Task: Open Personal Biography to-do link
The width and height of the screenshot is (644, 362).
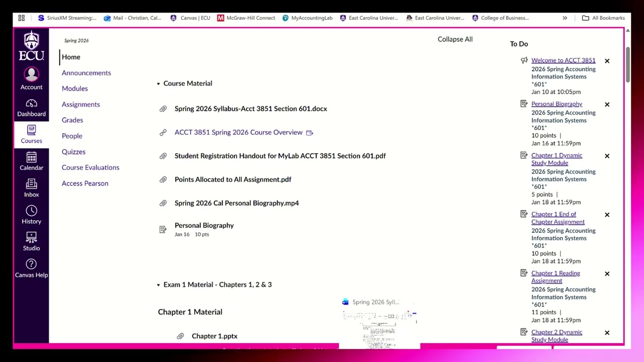Action: (556, 104)
